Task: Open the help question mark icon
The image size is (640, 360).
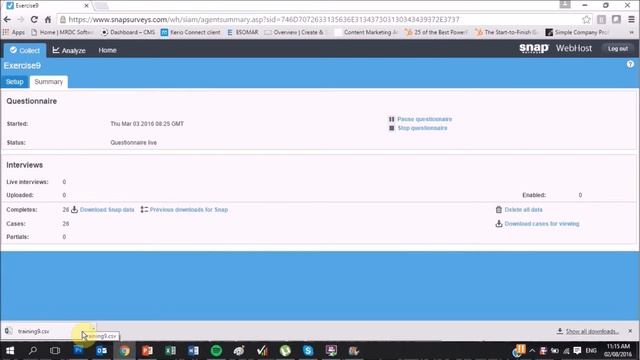Action: (x=630, y=64)
